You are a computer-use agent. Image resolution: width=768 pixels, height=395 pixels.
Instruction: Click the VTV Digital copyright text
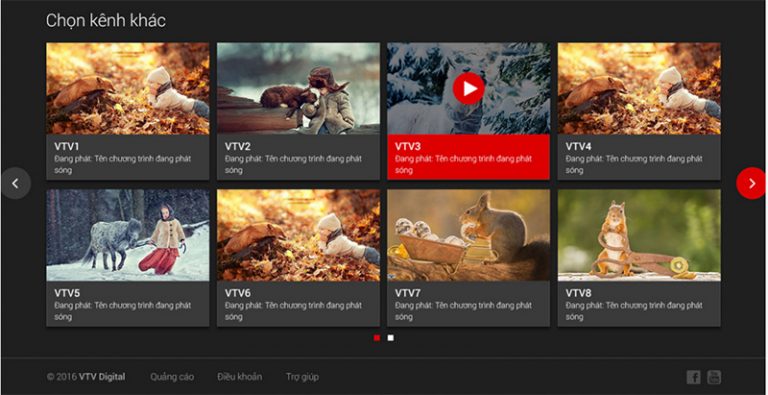click(x=86, y=377)
